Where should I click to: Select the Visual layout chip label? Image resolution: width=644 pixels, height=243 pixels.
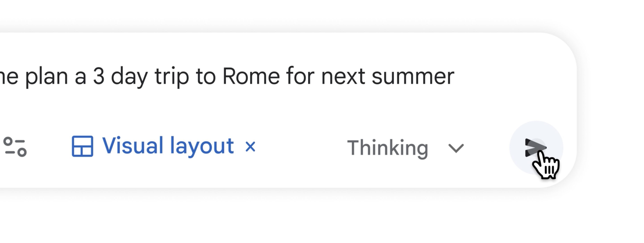click(x=168, y=146)
